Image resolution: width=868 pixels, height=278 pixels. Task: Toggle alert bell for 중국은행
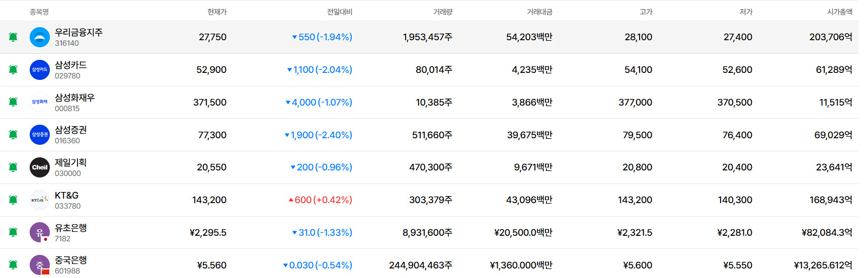click(x=13, y=265)
